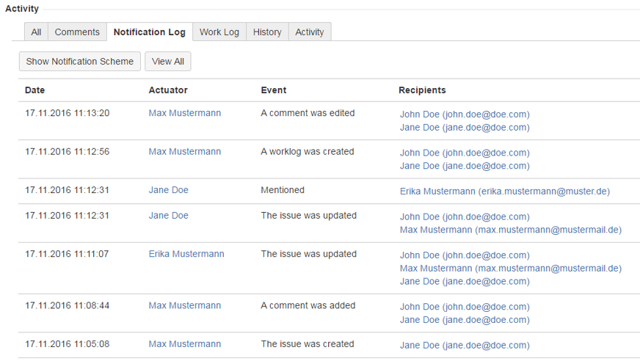640x364 pixels.
Task: Click the Date column header
Action: [x=34, y=90]
